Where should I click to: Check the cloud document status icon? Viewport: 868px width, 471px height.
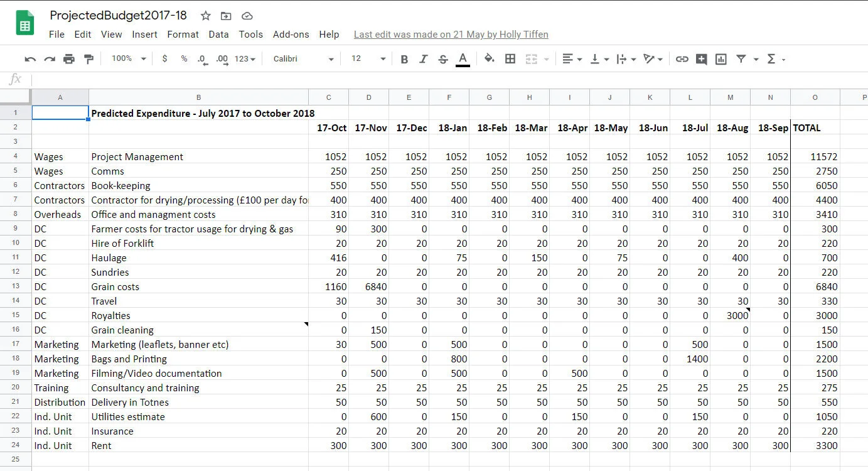pyautogui.click(x=247, y=16)
